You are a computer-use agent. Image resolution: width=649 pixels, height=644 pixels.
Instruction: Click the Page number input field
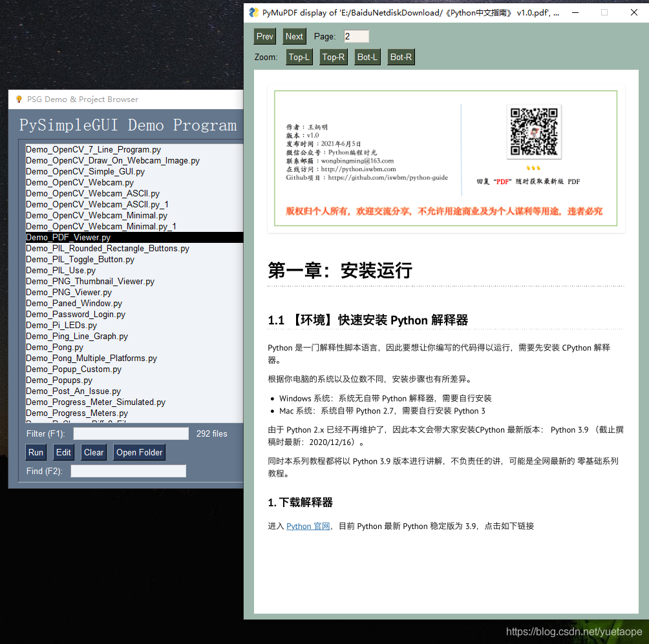click(x=356, y=36)
